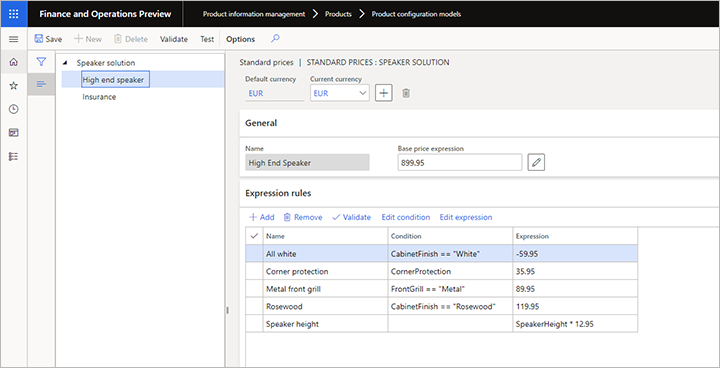720x368 pixels.
Task: Validate the expression rules
Action: point(351,217)
